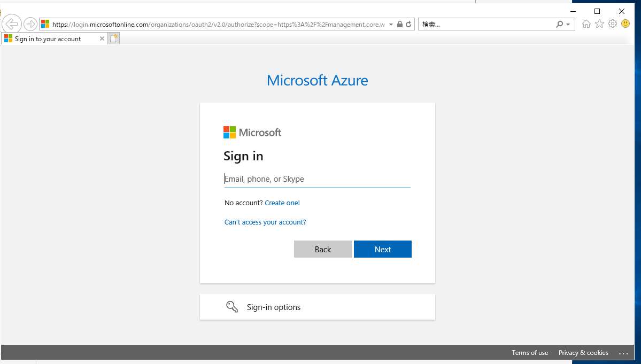Select the 'Sign in to your account' tab
Image resolution: width=641 pixels, height=364 pixels.
(55, 39)
